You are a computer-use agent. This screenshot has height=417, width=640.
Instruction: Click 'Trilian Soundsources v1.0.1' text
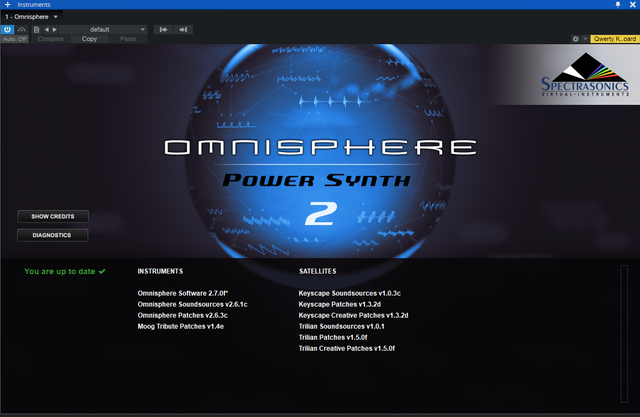point(341,326)
